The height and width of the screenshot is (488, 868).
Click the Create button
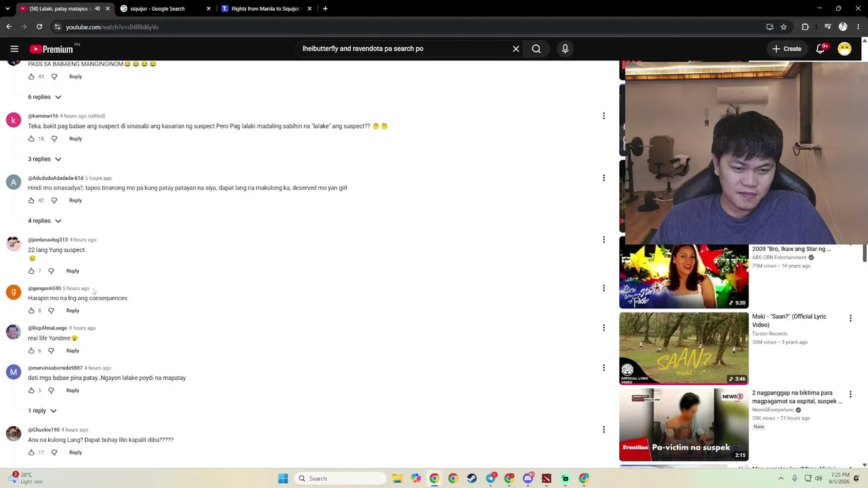click(x=786, y=49)
